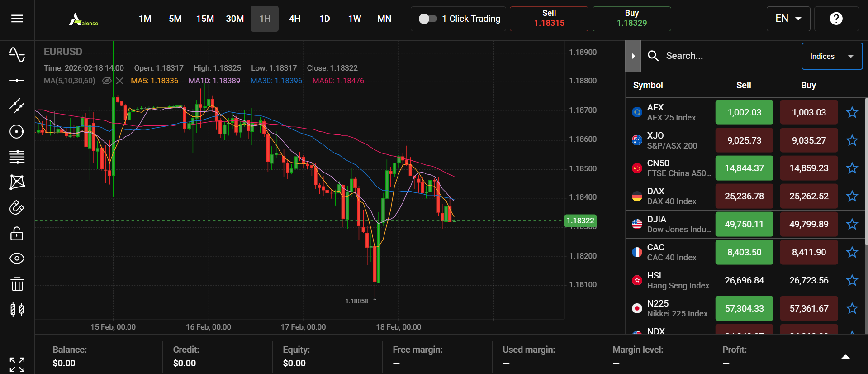Select the 1D timeframe
Viewport: 868px width, 374px height.
pos(325,19)
